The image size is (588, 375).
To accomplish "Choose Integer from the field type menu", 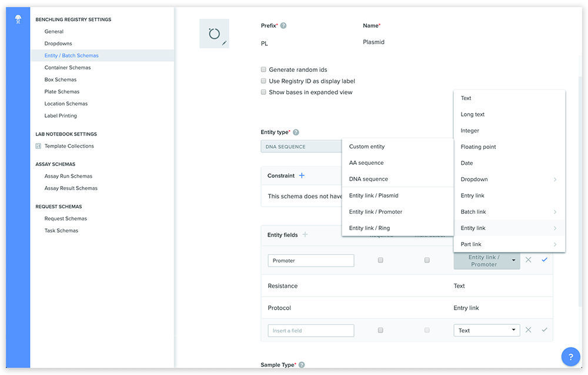I will tap(469, 130).
